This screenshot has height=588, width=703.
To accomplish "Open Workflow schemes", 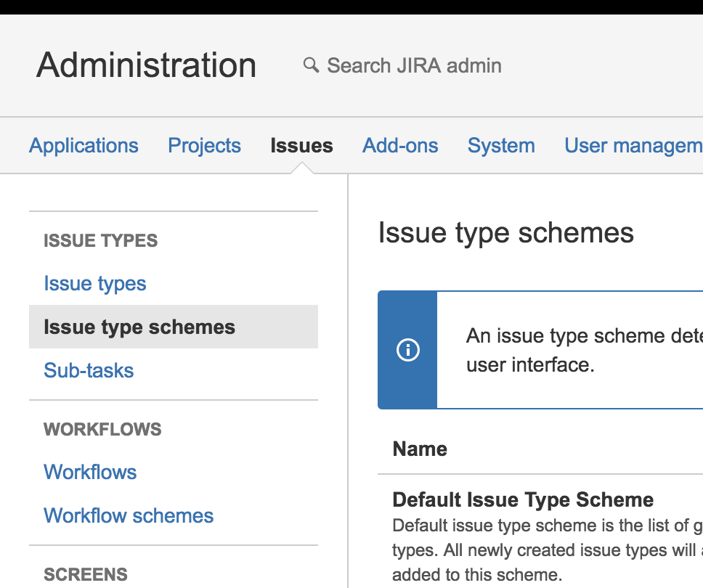I will pyautogui.click(x=129, y=515).
